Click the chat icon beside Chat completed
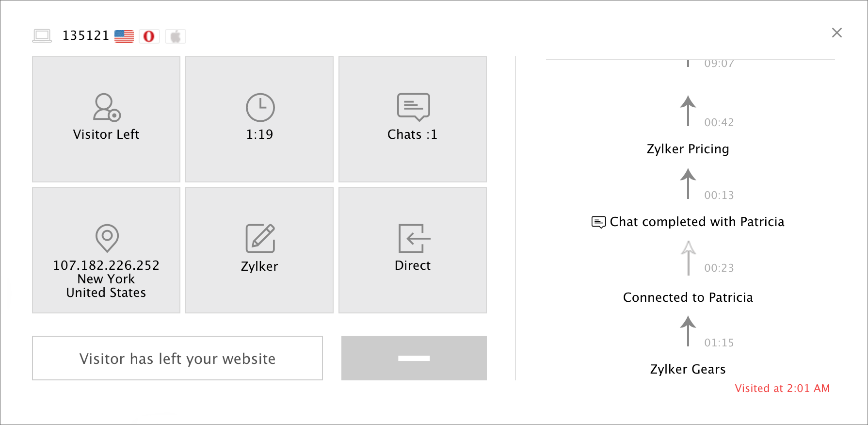The height and width of the screenshot is (425, 868). click(598, 222)
